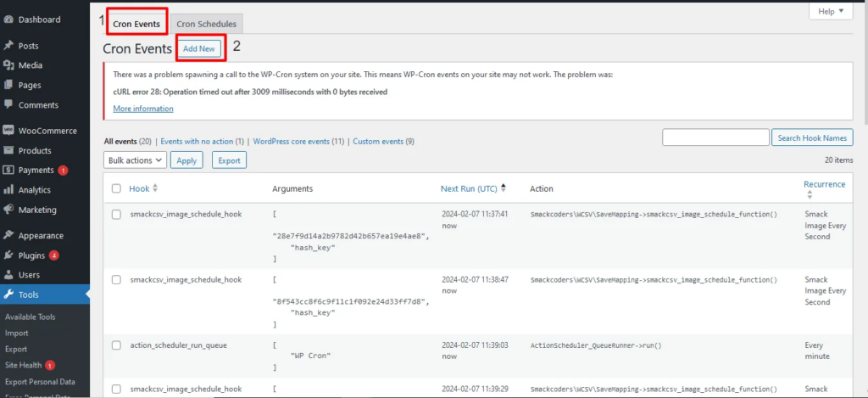The height and width of the screenshot is (398, 868).
Task: Check the 11:37:41 smackcsv_image_schedule_hook row
Action: pyautogui.click(x=116, y=215)
